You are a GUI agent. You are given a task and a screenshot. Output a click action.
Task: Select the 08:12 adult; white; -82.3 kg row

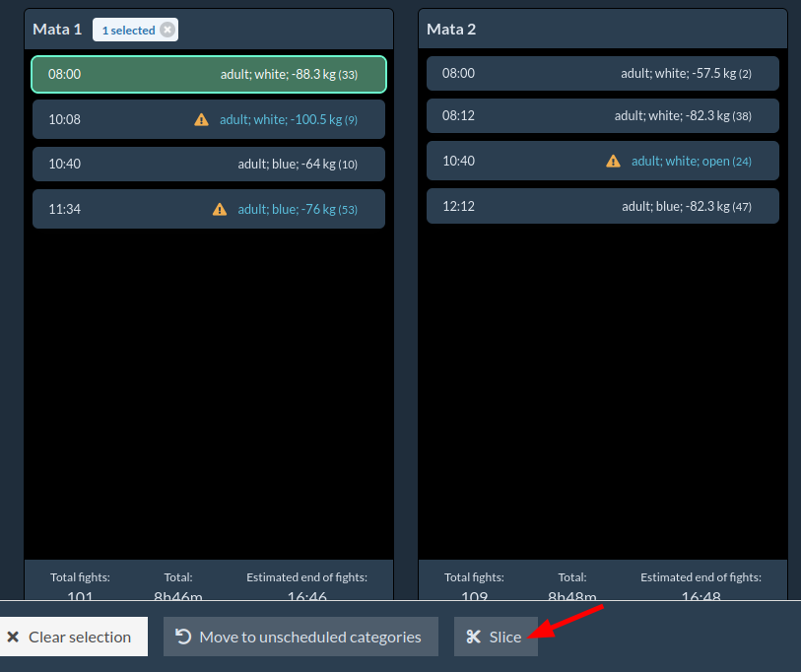(602, 116)
